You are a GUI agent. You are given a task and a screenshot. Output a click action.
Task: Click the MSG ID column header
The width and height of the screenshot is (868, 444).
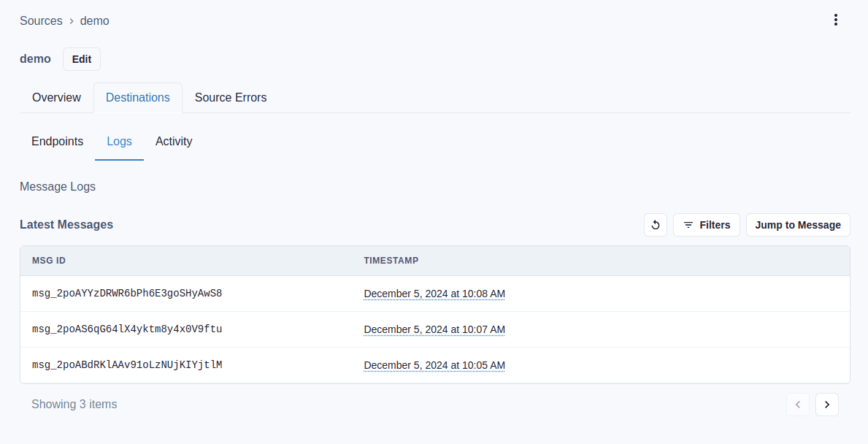(48, 260)
